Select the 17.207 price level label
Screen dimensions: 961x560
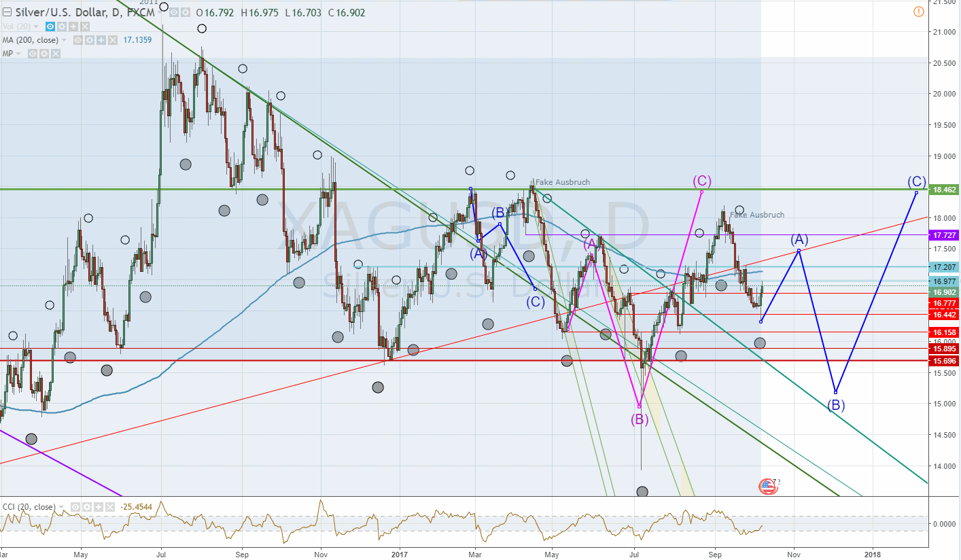tap(945, 267)
